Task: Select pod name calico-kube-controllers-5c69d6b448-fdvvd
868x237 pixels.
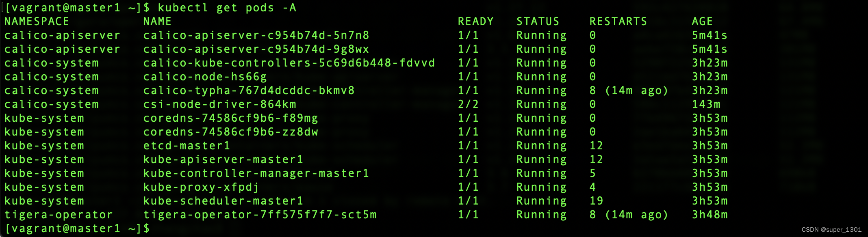Action: point(289,63)
